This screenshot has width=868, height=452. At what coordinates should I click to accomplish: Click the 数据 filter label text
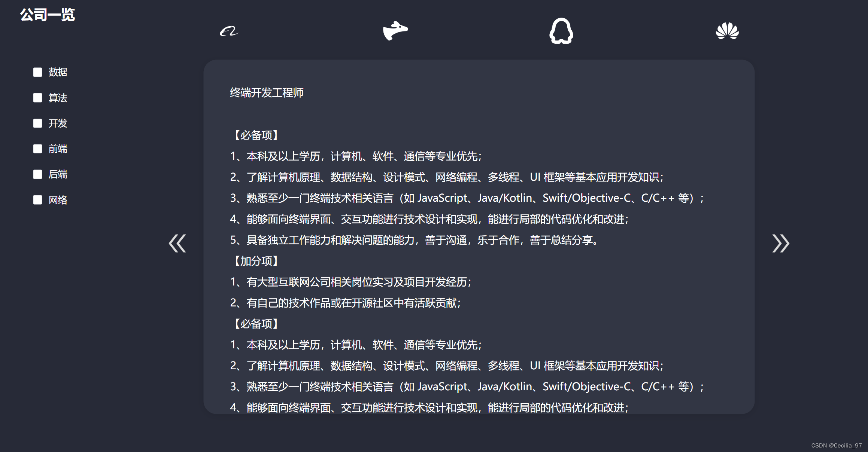(58, 72)
